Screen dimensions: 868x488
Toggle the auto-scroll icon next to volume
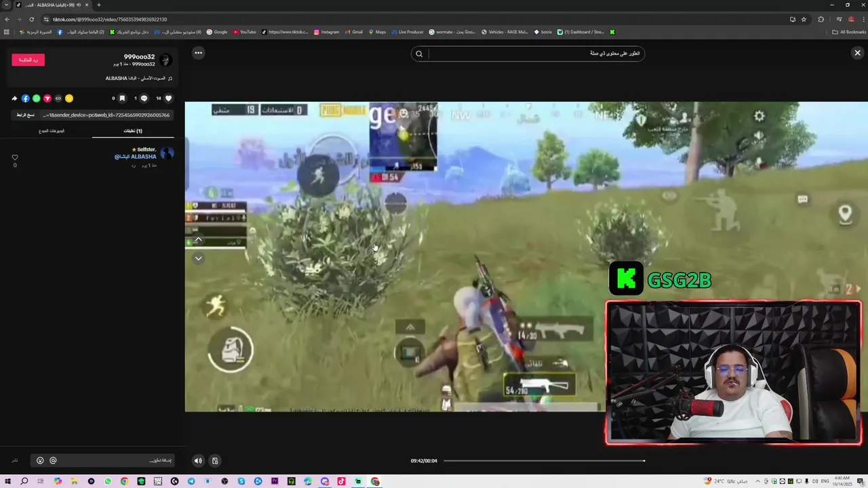point(215,461)
